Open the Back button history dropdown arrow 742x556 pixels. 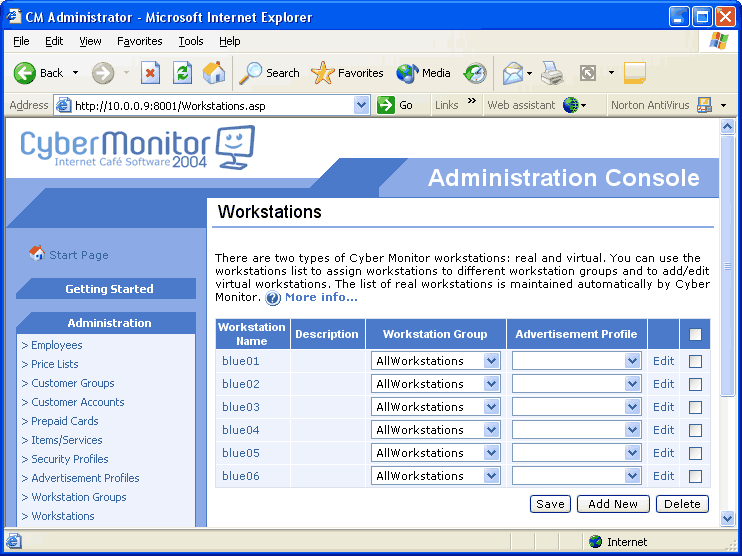coord(75,73)
